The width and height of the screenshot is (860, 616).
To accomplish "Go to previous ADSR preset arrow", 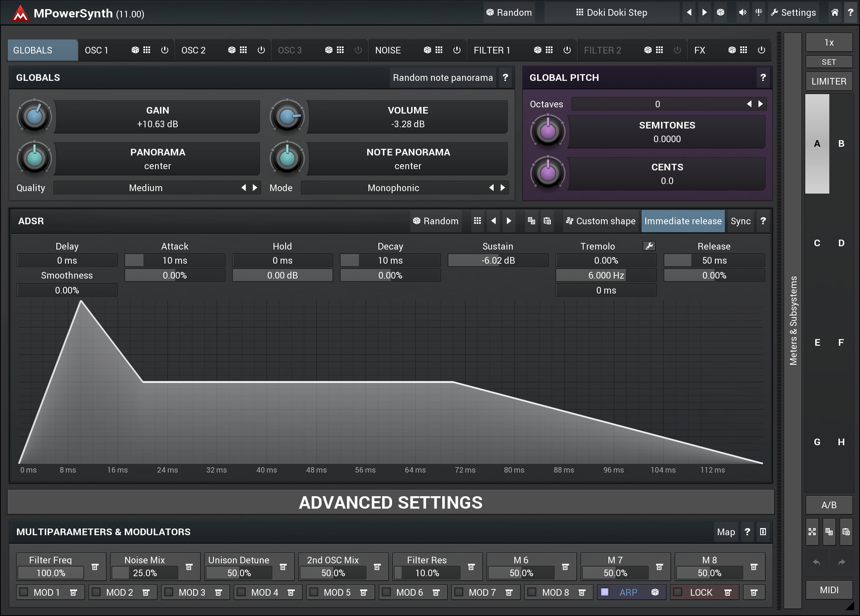I will coord(493,221).
